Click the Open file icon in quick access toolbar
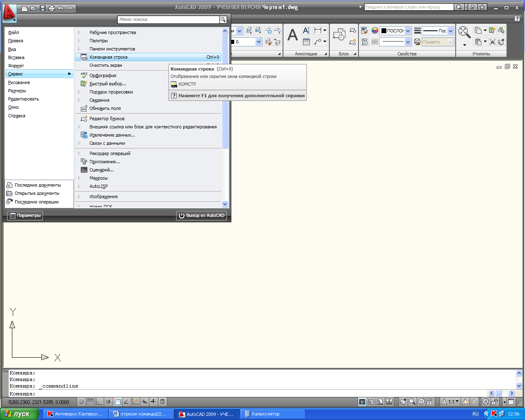 (34, 8)
